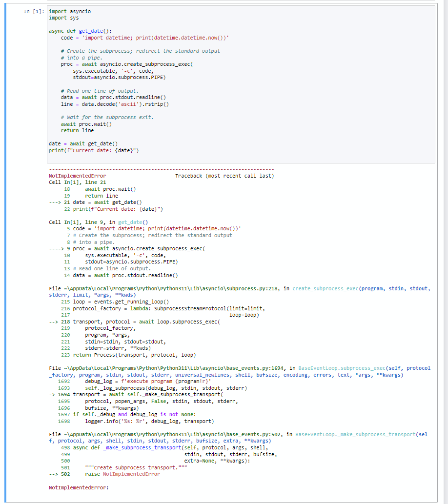Click 'Cell In[1], line 9, in get_date()' header
This screenshot has height=504, width=448.
[x=99, y=222]
